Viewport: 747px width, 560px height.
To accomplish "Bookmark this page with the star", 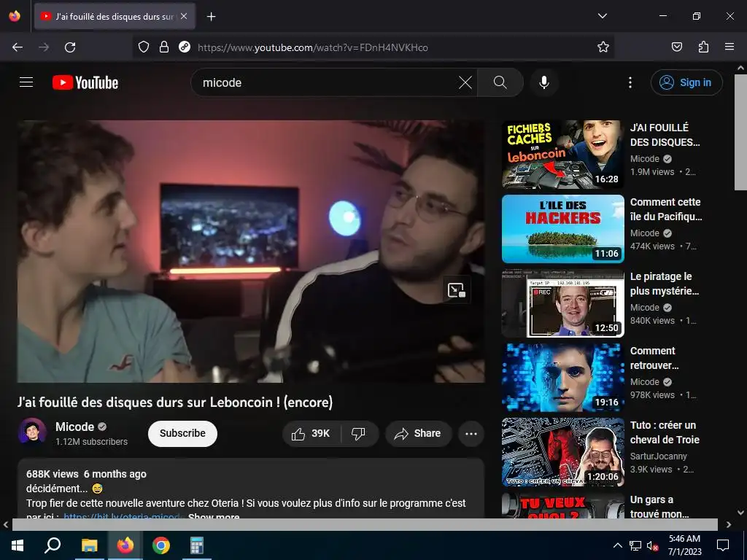I will point(603,47).
